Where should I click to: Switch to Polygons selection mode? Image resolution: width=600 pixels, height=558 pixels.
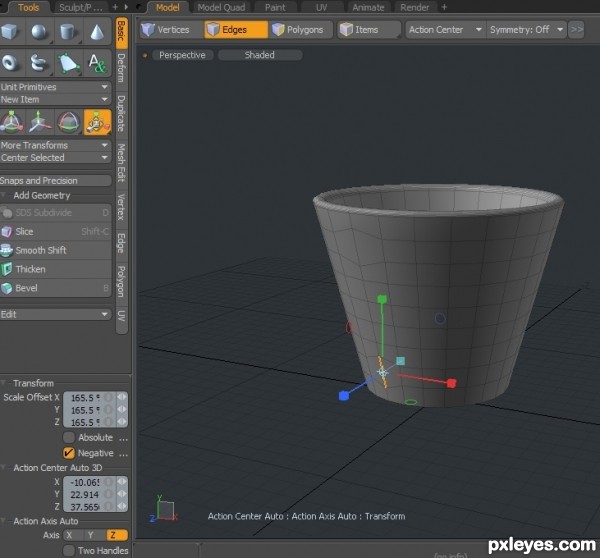(301, 29)
